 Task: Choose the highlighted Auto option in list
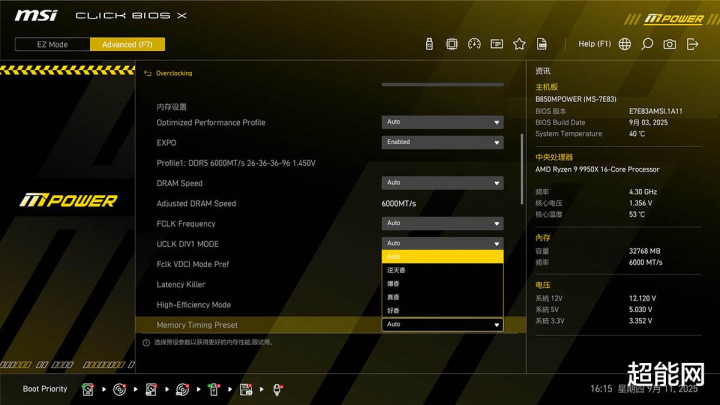tap(442, 257)
